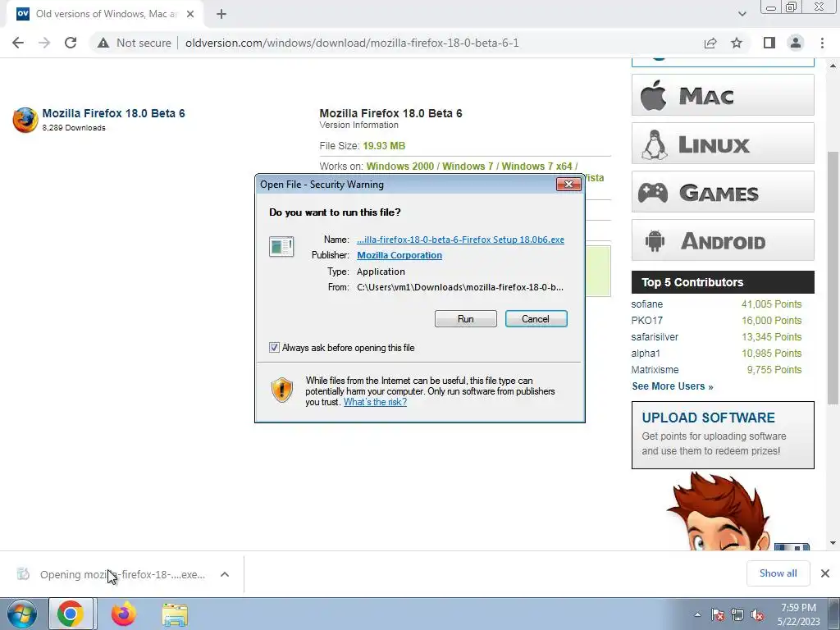
Task: Open Windows Explorer from the taskbar
Action: tap(175, 614)
